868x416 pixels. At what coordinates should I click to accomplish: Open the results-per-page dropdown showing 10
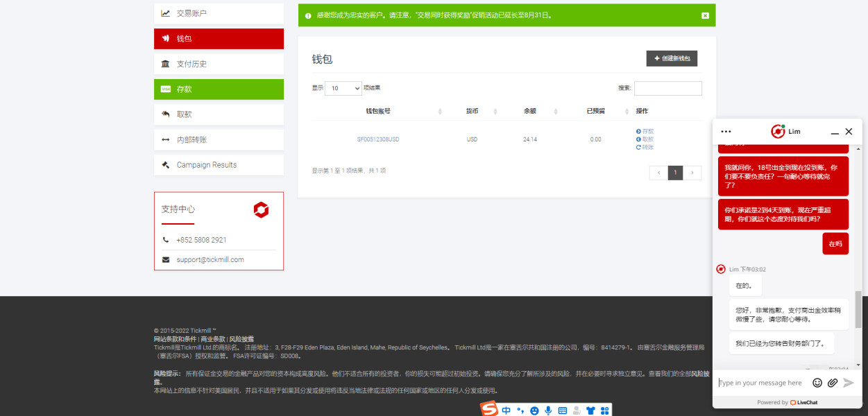(x=343, y=88)
